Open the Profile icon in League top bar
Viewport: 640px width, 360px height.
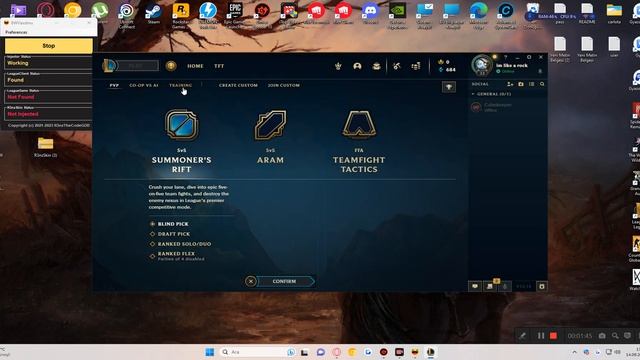coord(357,66)
